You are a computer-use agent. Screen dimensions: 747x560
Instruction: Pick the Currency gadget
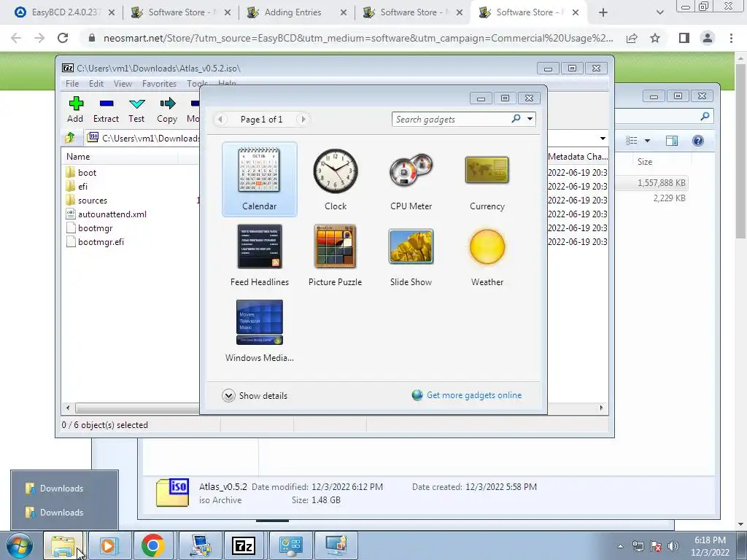pos(487,179)
